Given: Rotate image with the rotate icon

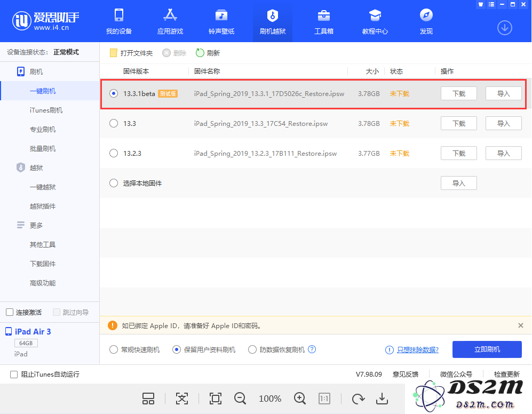Looking at the screenshot, I should coord(358,399).
